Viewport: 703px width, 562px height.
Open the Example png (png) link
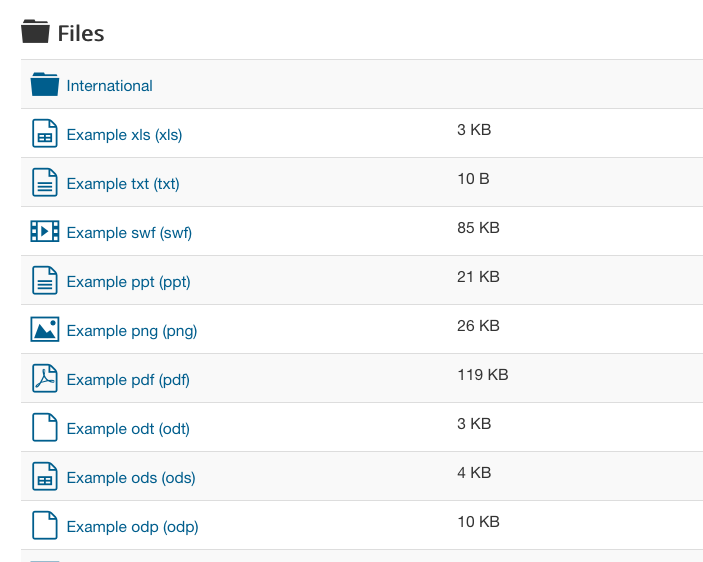click(132, 331)
